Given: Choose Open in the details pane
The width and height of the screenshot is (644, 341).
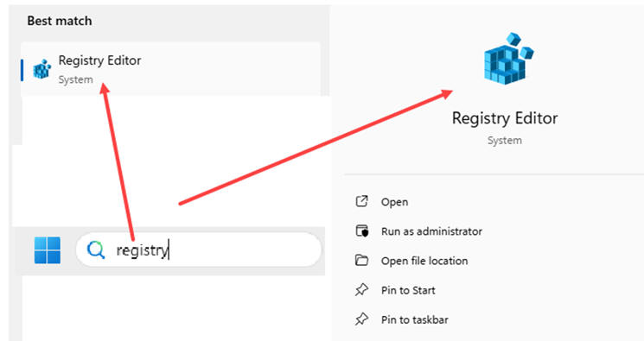Looking at the screenshot, I should (x=394, y=202).
